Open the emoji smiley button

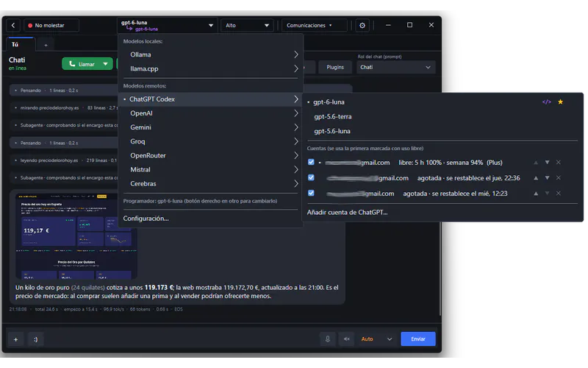click(35, 339)
